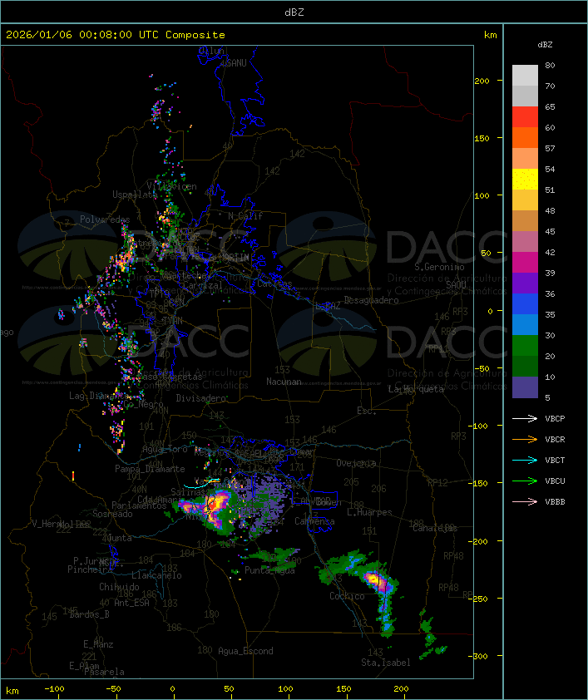Click the dBZ title at top center
Screen dimensions: 588x700
(294, 12)
